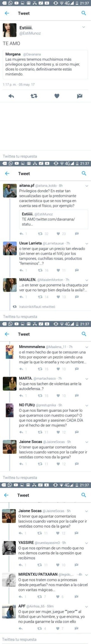Expand options chevron on aitana.pf's tweet
The height and width of the screenshot is (644, 91).
(86, 186)
